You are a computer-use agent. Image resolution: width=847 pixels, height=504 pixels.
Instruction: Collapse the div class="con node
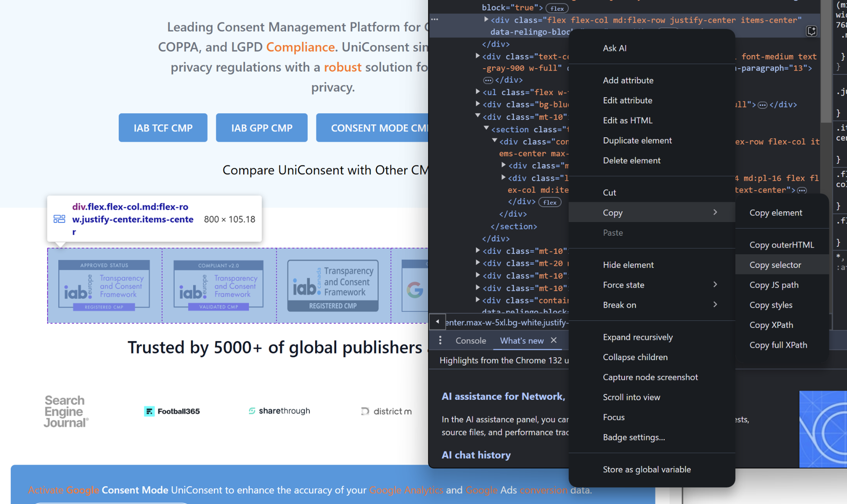click(x=495, y=140)
